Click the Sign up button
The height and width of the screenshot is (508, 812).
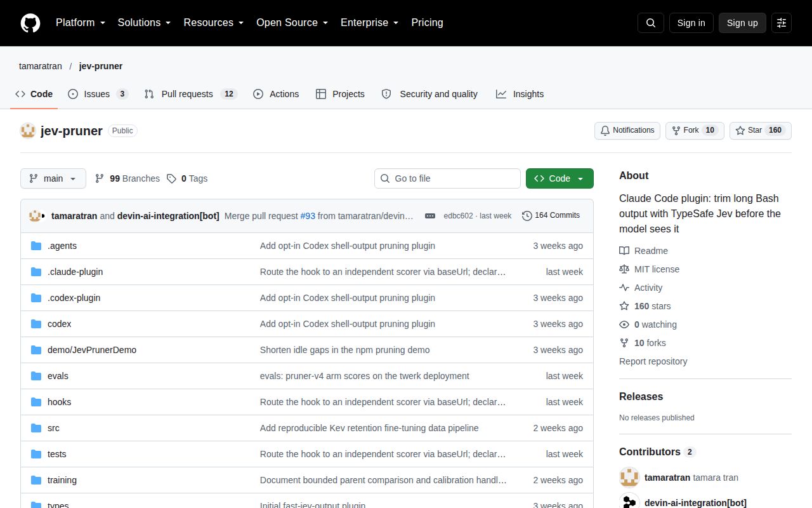tap(742, 23)
